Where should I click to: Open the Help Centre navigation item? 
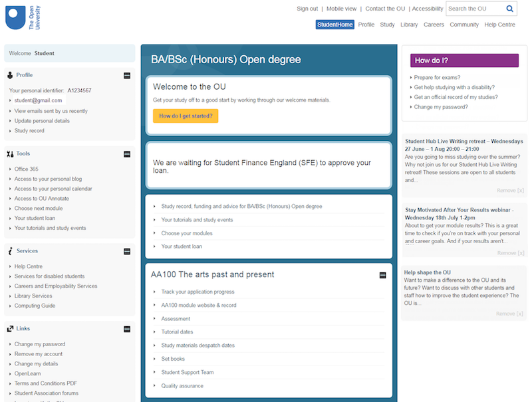(x=499, y=25)
